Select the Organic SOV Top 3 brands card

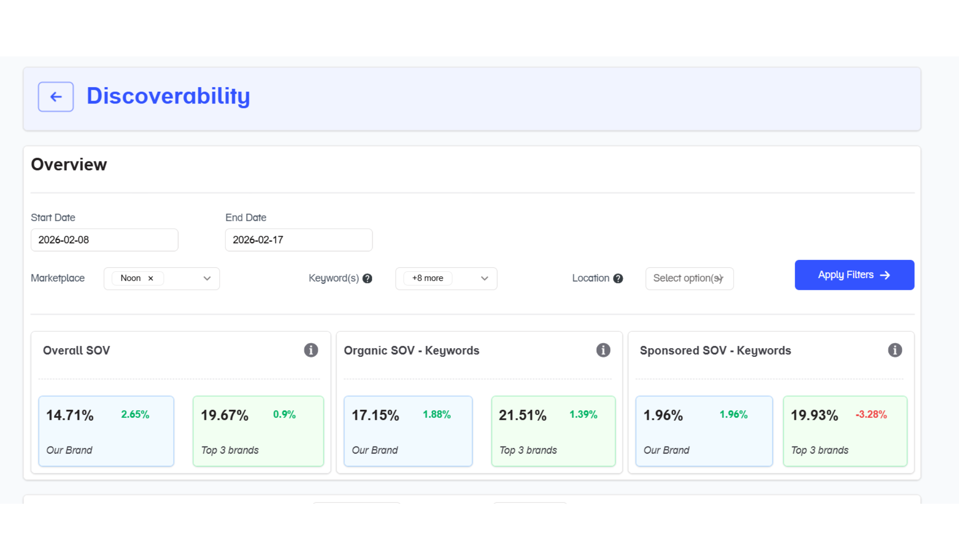tap(553, 431)
